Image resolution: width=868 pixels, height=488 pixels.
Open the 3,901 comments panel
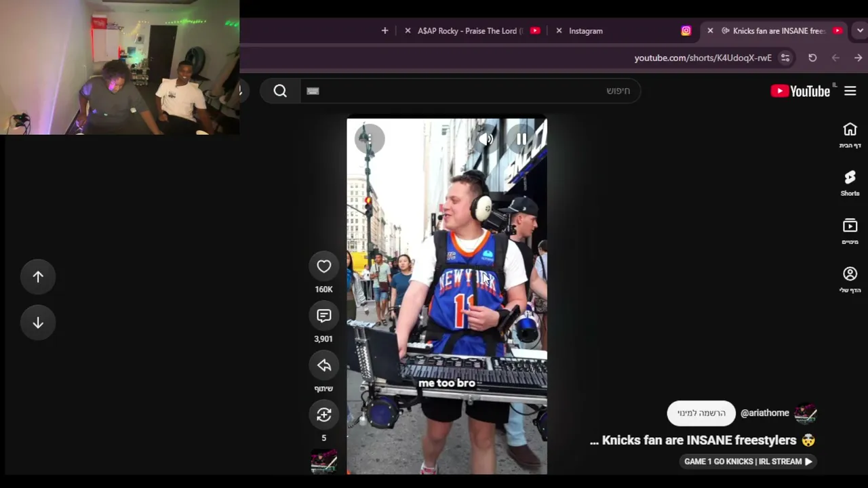324,316
